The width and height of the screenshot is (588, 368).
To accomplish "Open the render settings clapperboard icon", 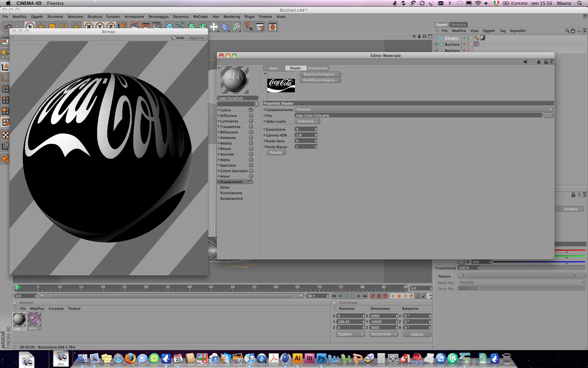I will coord(157,27).
